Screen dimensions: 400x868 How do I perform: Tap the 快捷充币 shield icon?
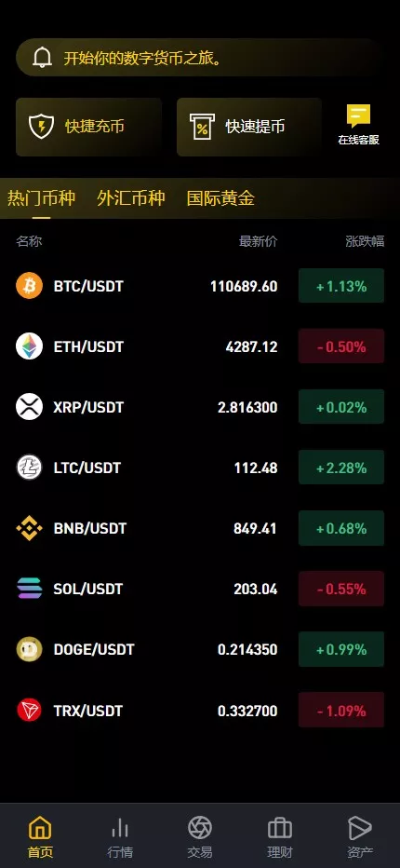click(x=42, y=127)
